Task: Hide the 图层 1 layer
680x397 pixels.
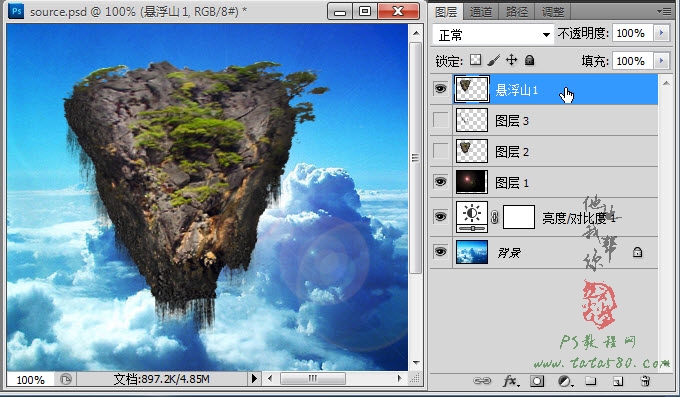Action: (440, 181)
